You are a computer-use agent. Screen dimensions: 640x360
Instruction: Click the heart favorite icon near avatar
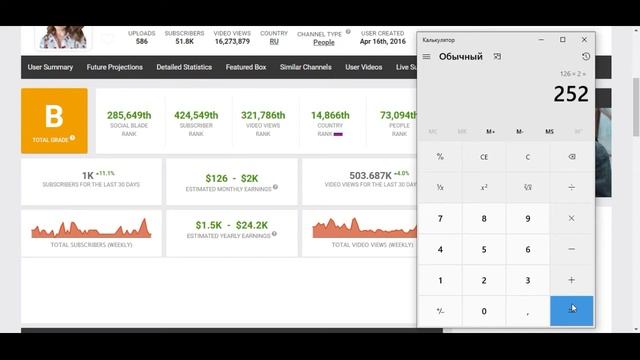tap(107, 39)
